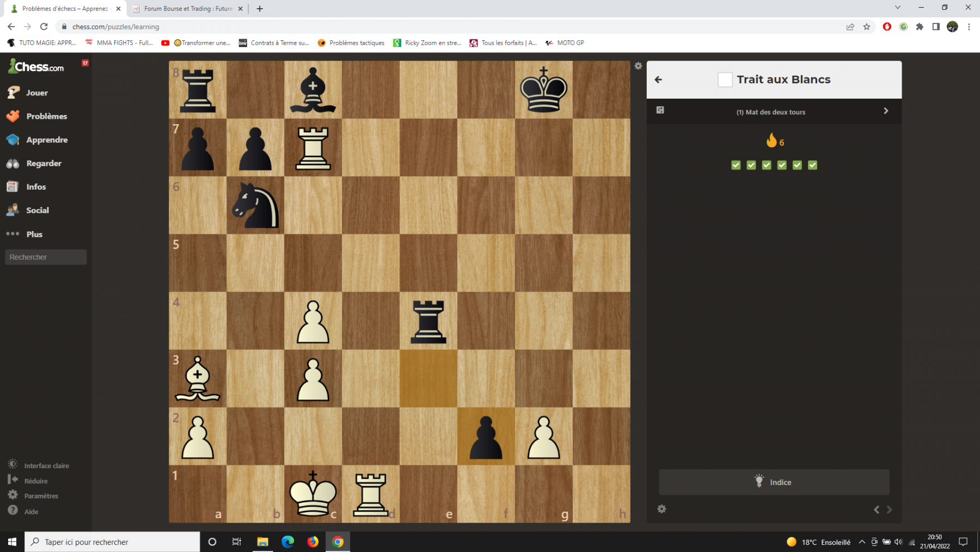This screenshot has height=552, width=980.
Task: Click the Rechercher search field
Action: click(46, 257)
